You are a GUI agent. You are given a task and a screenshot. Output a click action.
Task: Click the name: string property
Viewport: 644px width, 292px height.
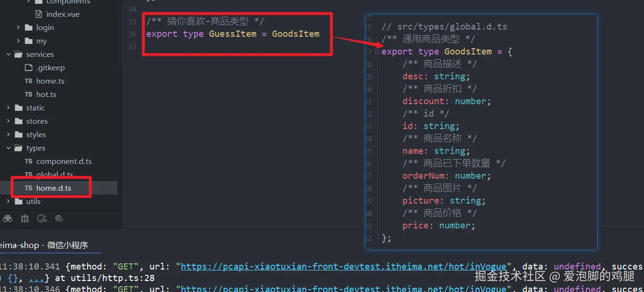pos(436,151)
